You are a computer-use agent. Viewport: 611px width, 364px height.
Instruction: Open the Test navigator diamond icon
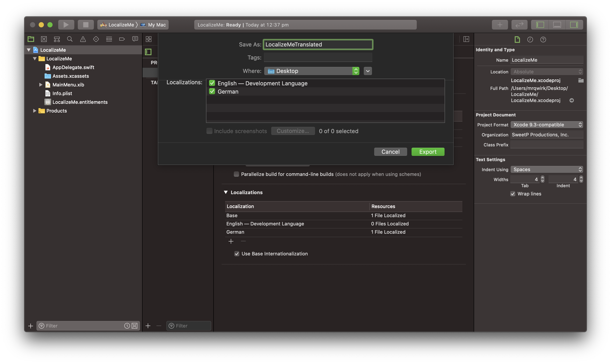click(96, 39)
